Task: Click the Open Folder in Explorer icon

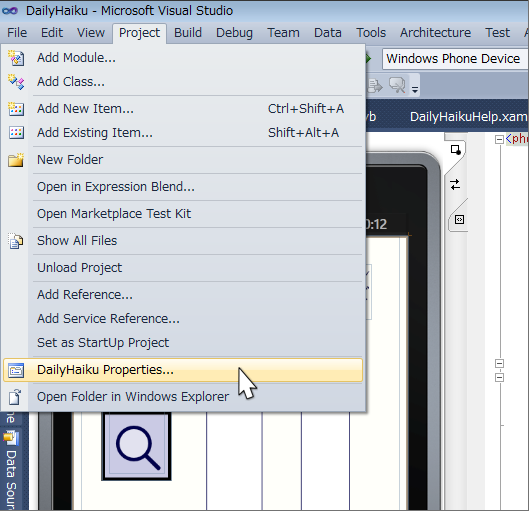Action: (15, 397)
